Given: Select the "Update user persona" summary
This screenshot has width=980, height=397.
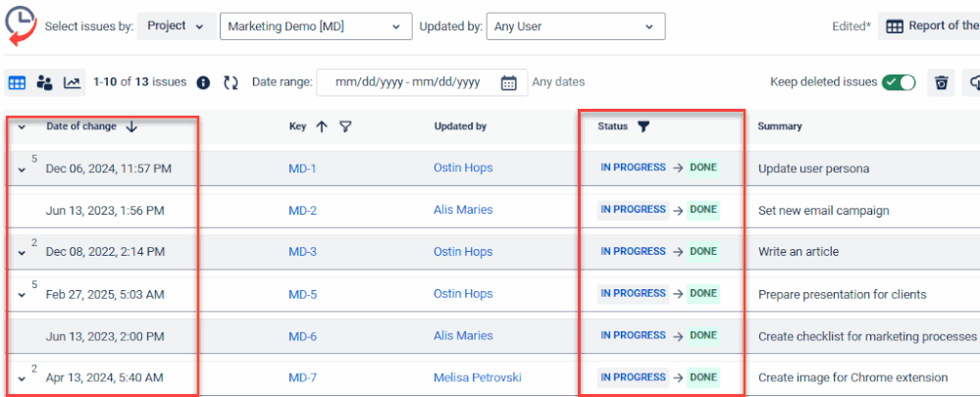Looking at the screenshot, I should click(x=814, y=169).
